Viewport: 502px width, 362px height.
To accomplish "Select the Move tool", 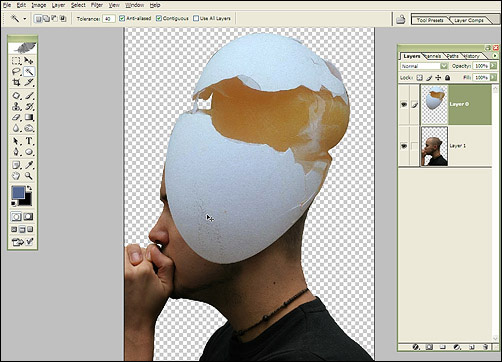I will (29, 61).
